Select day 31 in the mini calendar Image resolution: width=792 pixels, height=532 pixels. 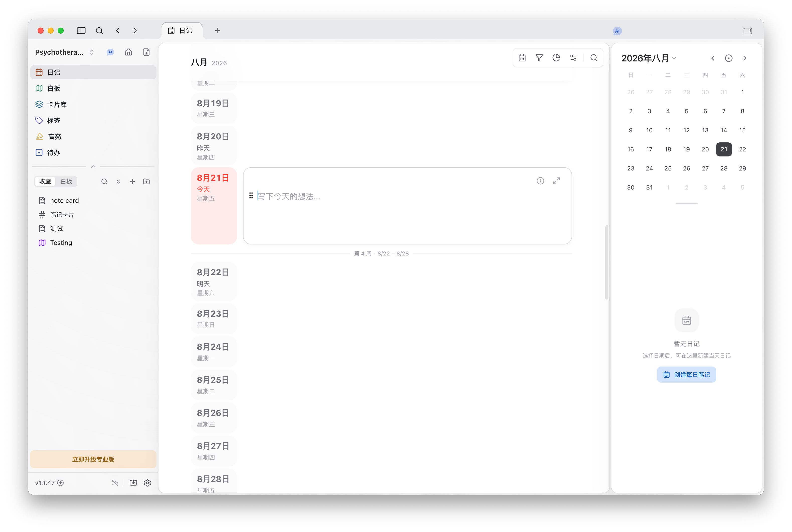click(649, 187)
